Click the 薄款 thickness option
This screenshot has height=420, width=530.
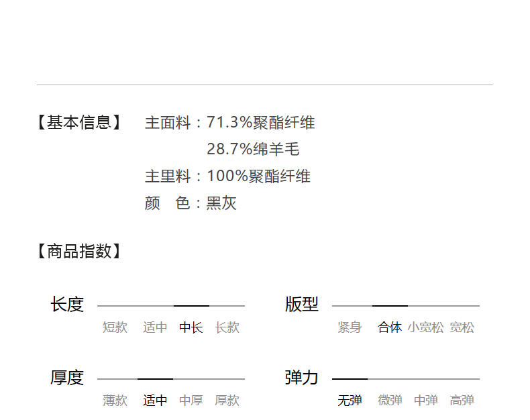click(115, 401)
